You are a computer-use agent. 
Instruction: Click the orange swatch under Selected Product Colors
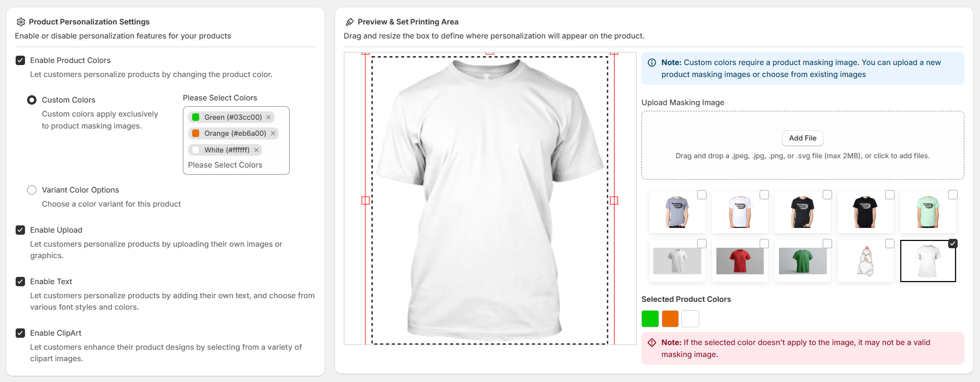click(x=670, y=319)
